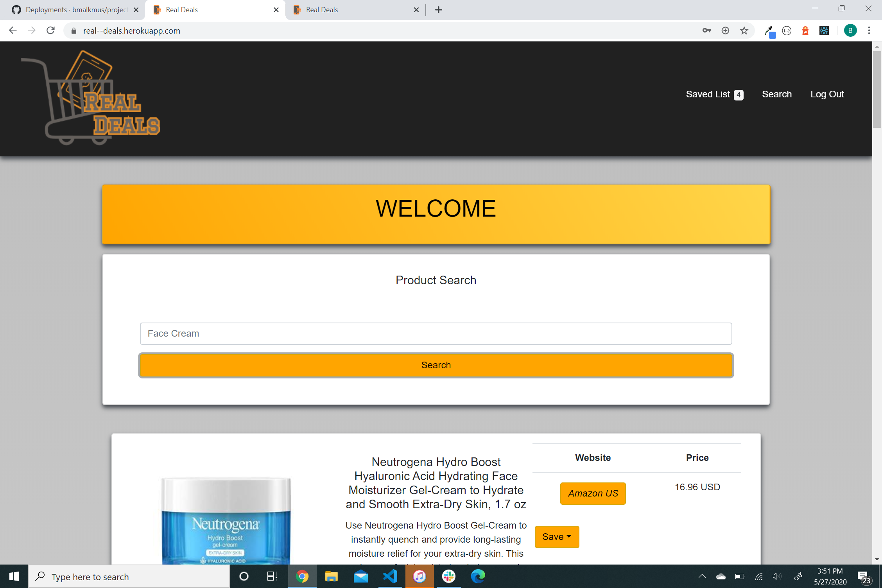Screen dimensions: 882x588
Task: Go to Search in the navbar
Action: 777,94
